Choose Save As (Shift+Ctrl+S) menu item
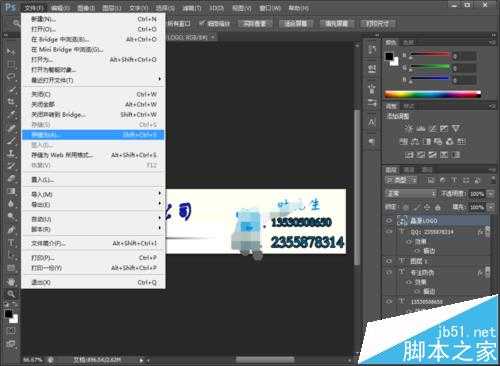Screen dimensions: 500x366 tap(93, 135)
